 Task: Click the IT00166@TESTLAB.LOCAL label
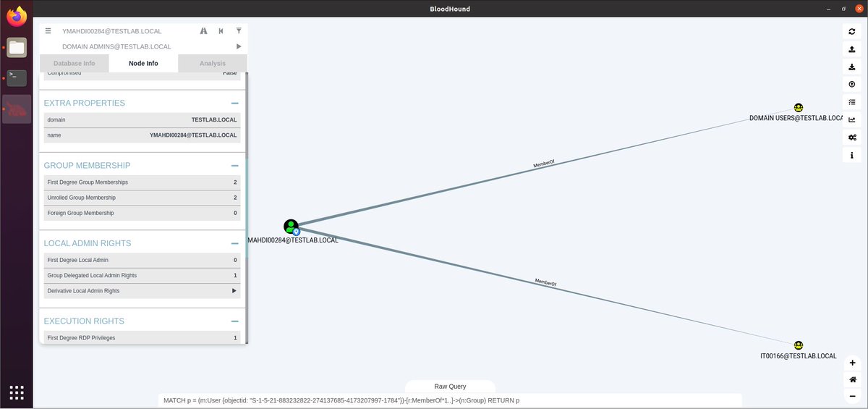(x=799, y=356)
